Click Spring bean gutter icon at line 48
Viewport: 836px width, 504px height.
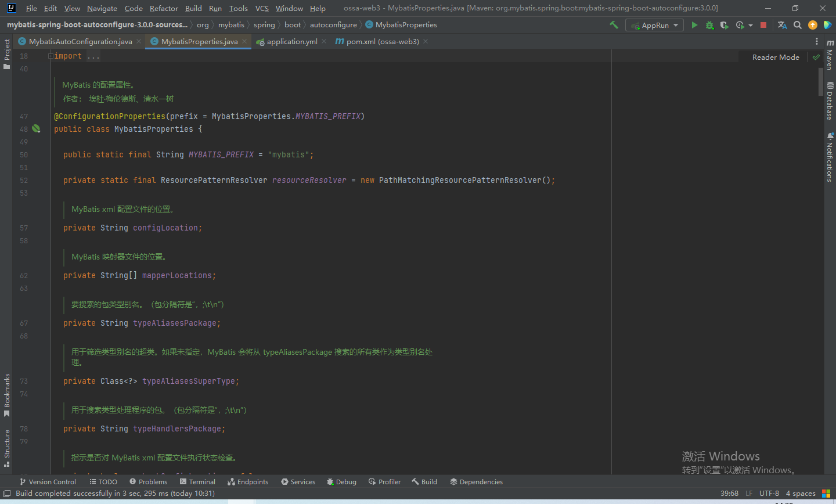(x=36, y=129)
